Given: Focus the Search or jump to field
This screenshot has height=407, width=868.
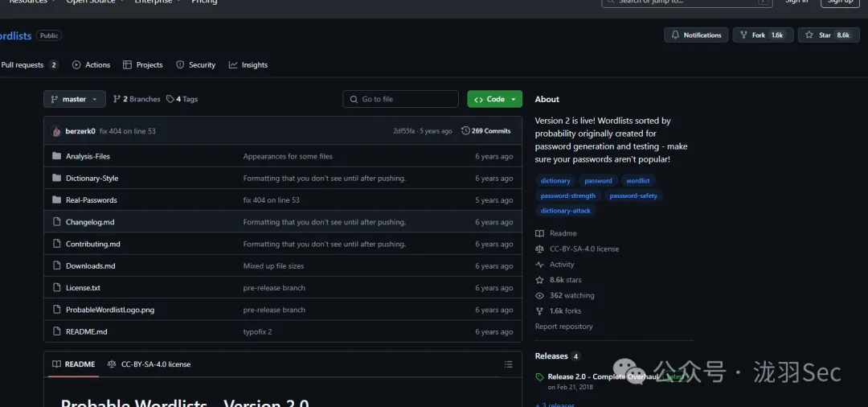Looking at the screenshot, I should click(687, 2).
